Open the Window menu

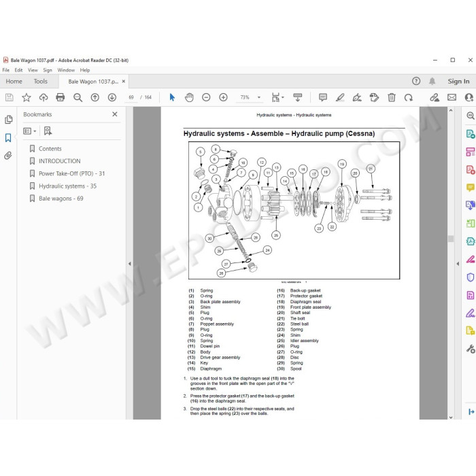click(66, 70)
